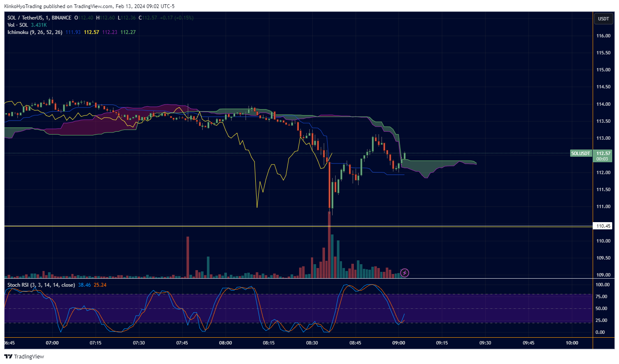Click the Stoch RSI (3, 3, 14, 14, close) legend
619x364 pixels.
pos(41,285)
